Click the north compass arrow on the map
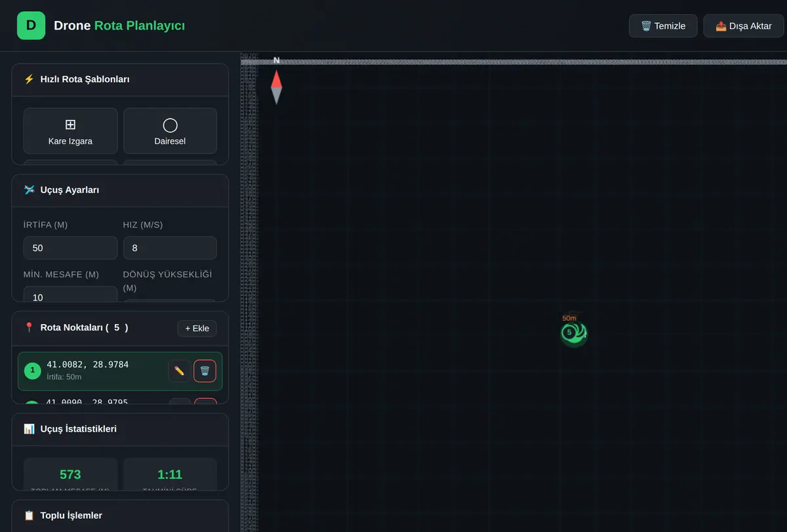The width and height of the screenshot is (787, 532). tap(277, 87)
